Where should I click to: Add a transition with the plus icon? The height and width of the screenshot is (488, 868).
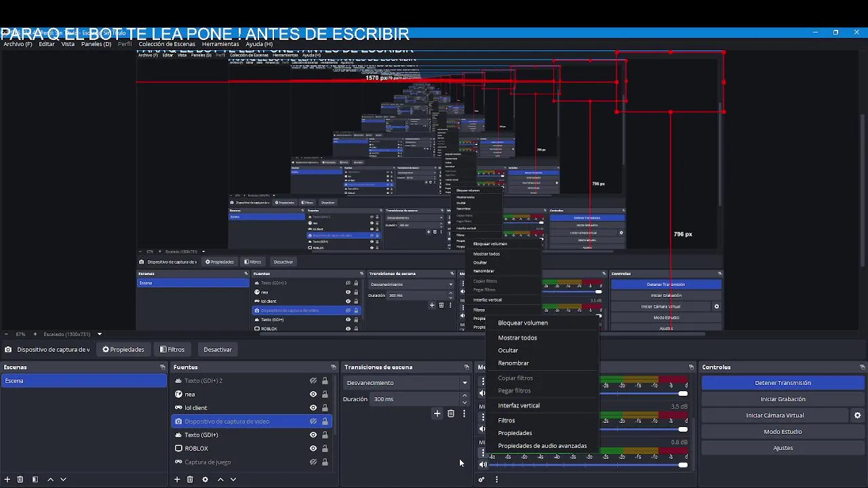click(437, 413)
